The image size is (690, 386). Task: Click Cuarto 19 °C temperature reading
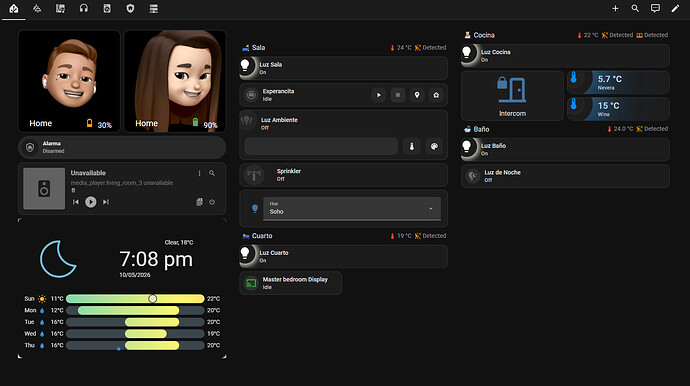(x=401, y=236)
